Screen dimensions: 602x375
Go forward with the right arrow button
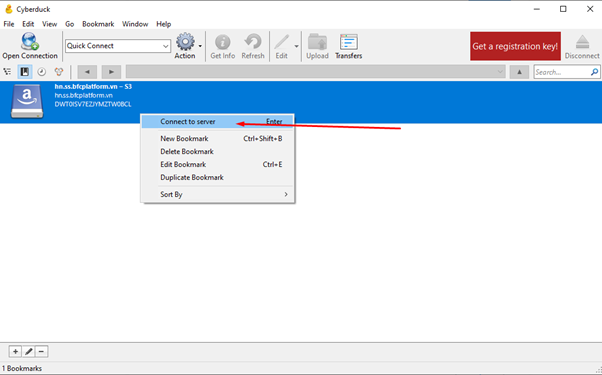(x=111, y=72)
